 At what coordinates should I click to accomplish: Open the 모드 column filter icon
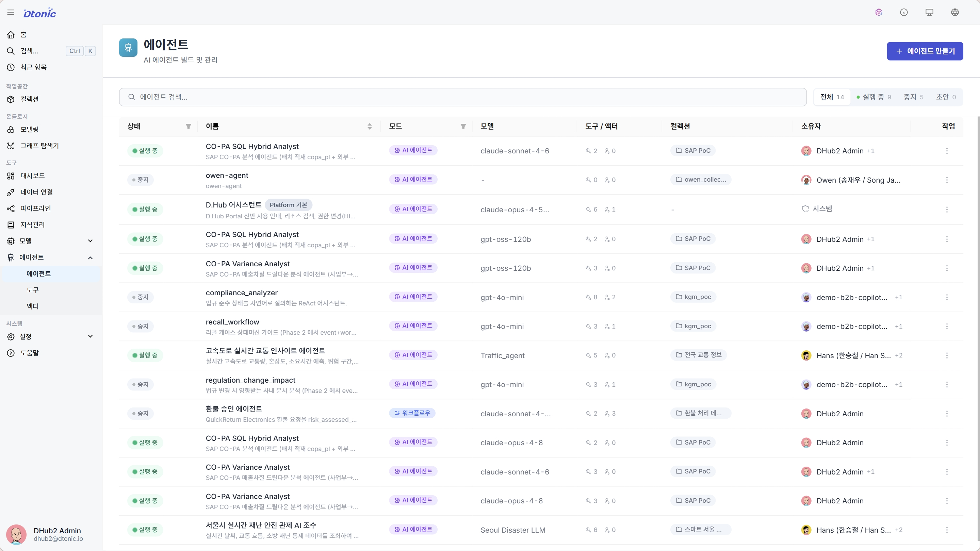pyautogui.click(x=463, y=126)
